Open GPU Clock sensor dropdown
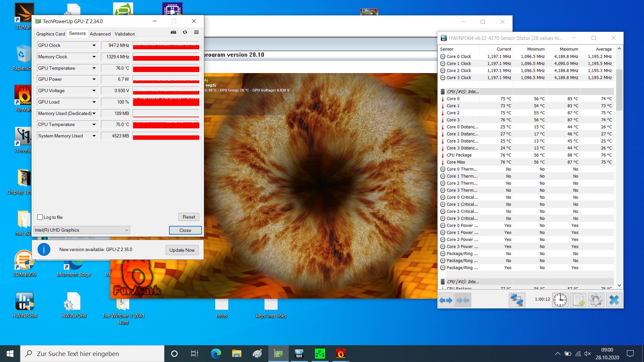This screenshot has width=644, height=362. pos(94,45)
